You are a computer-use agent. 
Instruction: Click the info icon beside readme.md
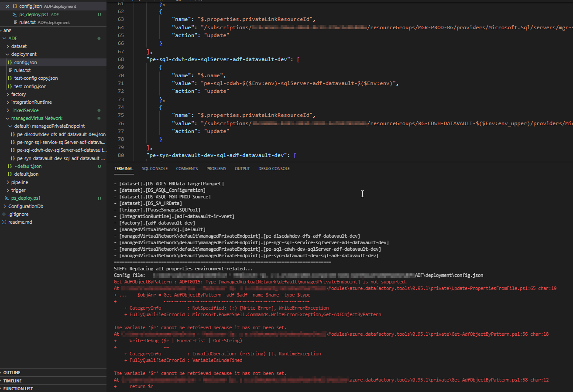point(4,222)
